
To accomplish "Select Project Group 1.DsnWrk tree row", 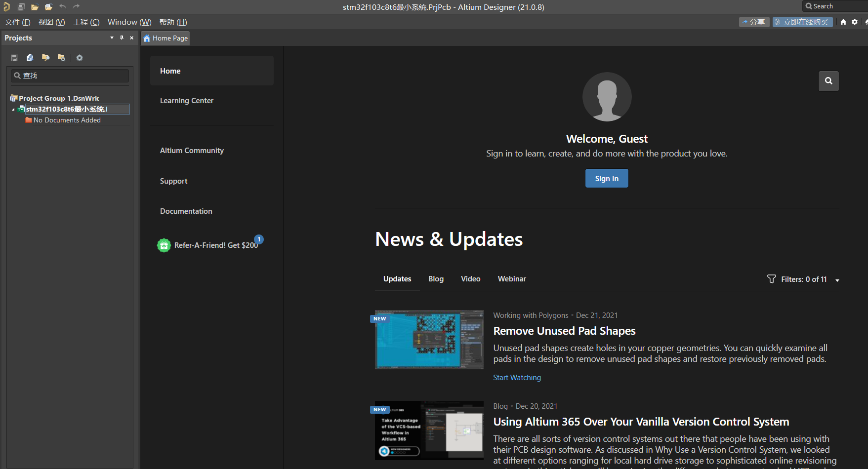I will 59,98.
